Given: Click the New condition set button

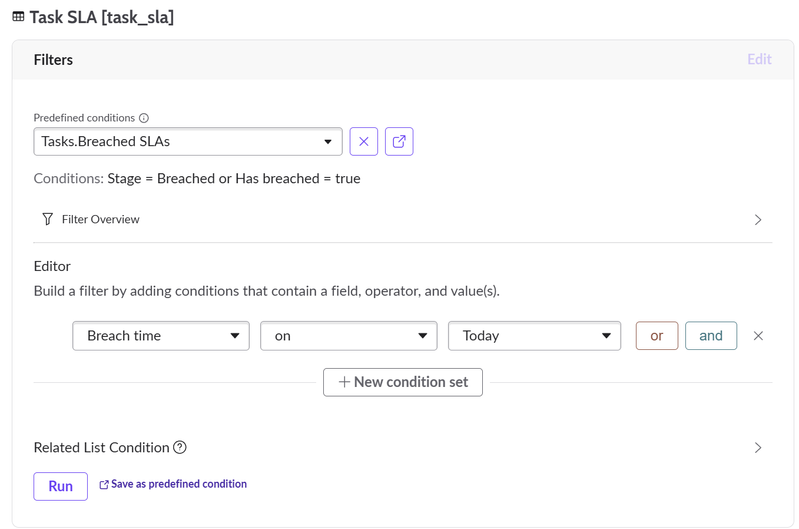Looking at the screenshot, I should tap(403, 382).
